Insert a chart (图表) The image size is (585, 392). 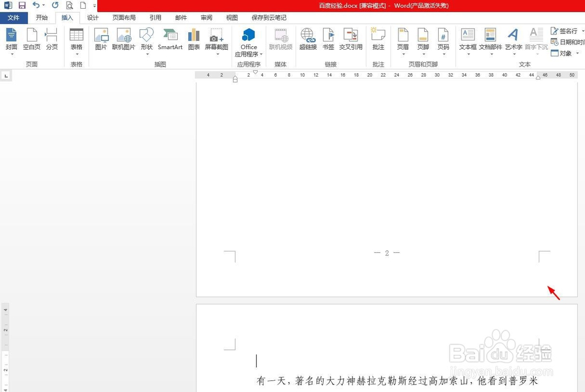(194, 40)
